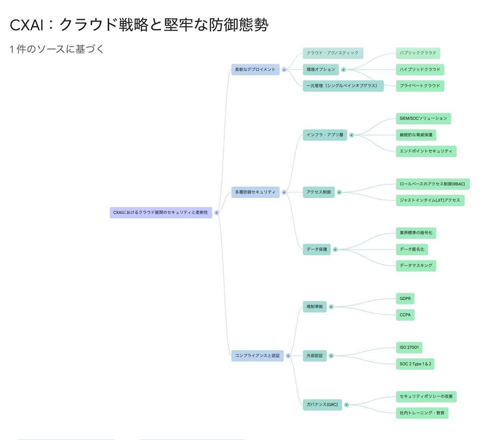This screenshot has width=504, height=440.
Task: Collapse the アクセス制御 branch chevron
Action: click(x=339, y=192)
